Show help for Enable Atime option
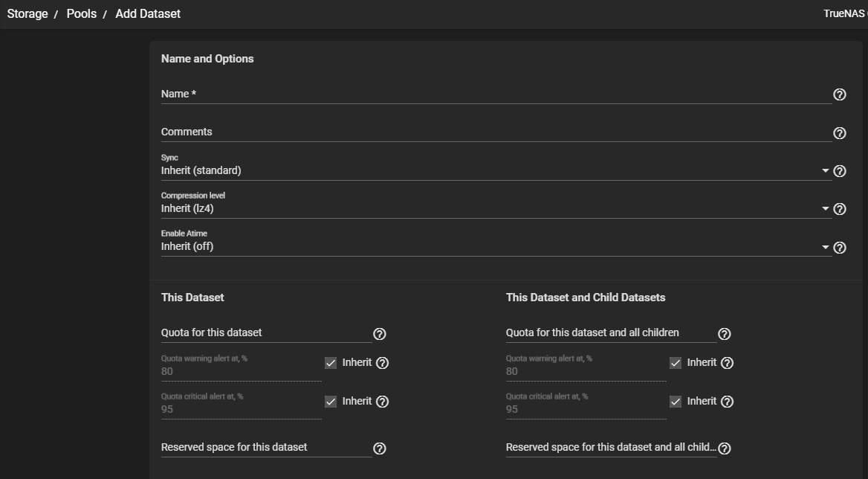The image size is (868, 479). point(840,248)
